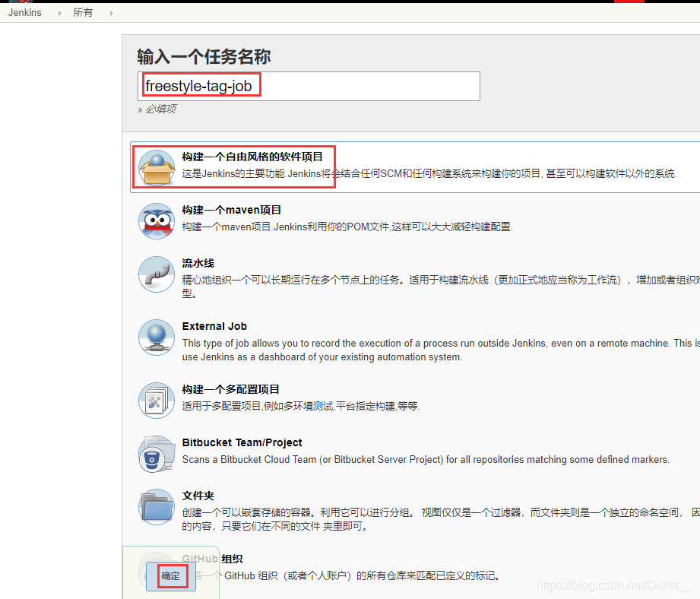
Task: Click the multi-configuration project icon
Action: click(157, 400)
